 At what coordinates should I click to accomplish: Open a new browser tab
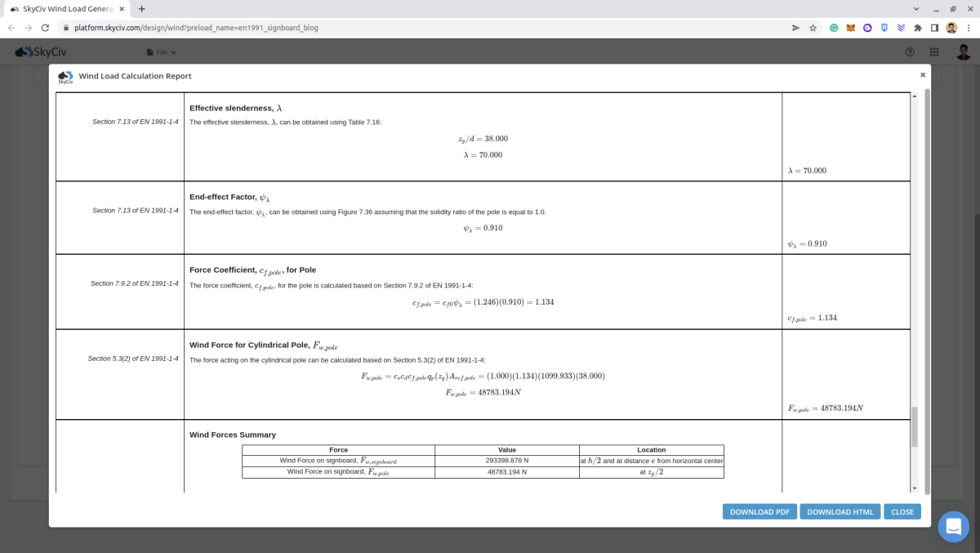pos(141,8)
